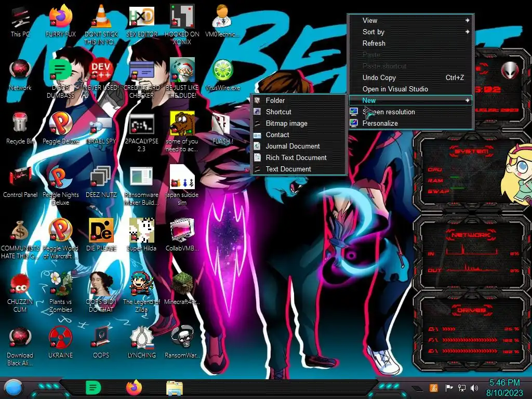Create a new Rich Text Document
Screen dimensions: 532x399
[299, 158]
